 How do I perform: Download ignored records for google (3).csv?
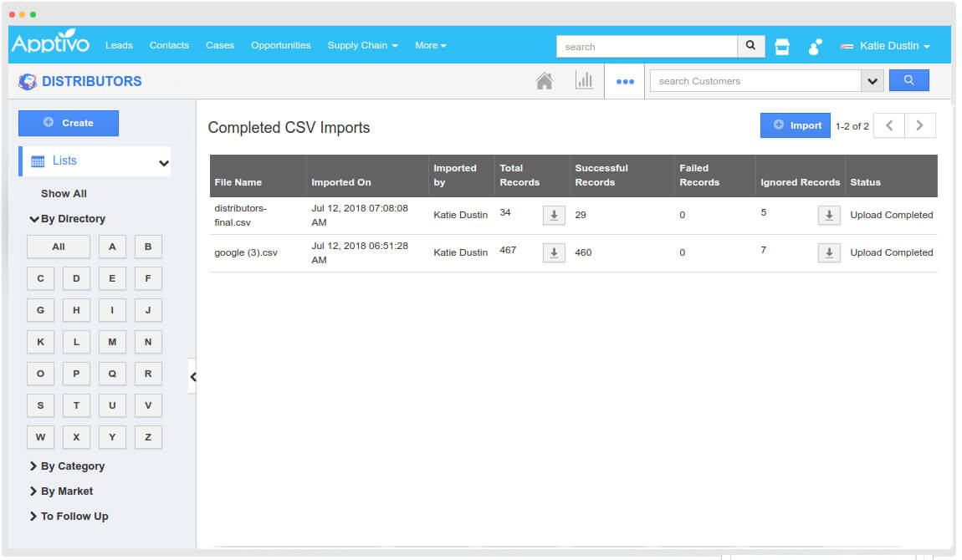(x=828, y=253)
